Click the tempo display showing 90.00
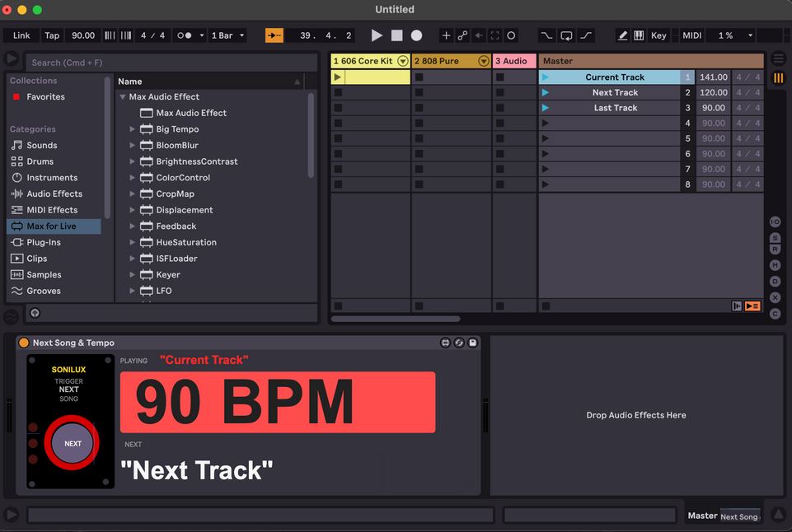 83,35
